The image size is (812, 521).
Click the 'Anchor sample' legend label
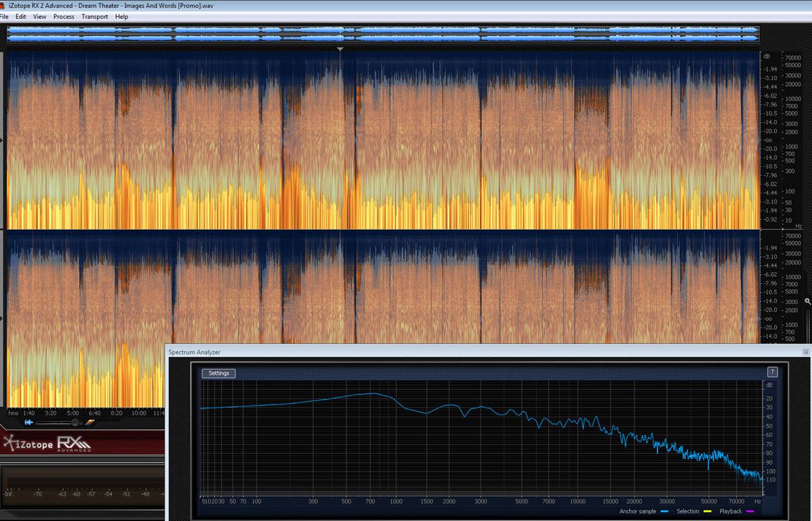click(638, 512)
